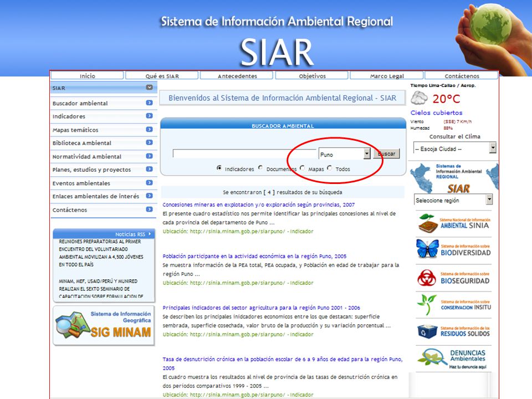Click the SIAR Peru map logo
Screen dimensions: 532x399
[x=454, y=178]
